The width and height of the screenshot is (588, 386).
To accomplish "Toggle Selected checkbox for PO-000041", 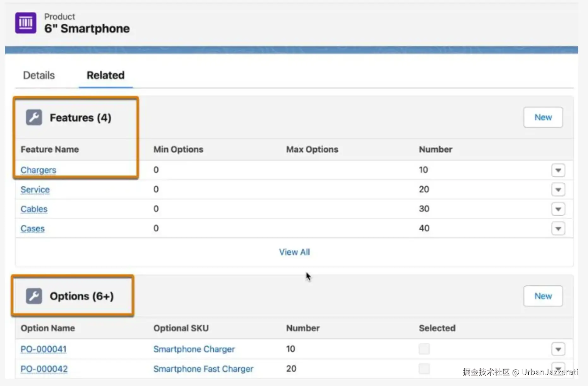I will pos(424,349).
